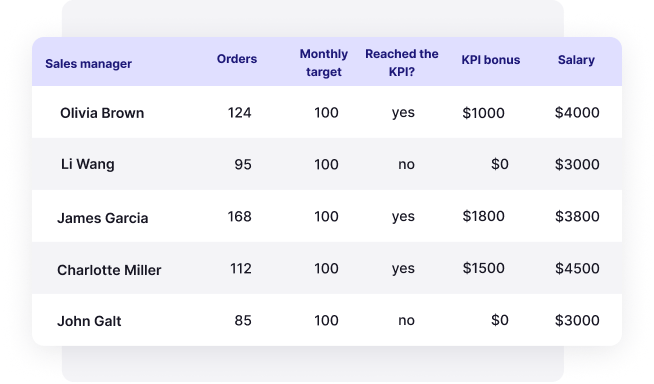Image resolution: width=654 pixels, height=384 pixels.
Task: Click the KPI bonus column header
Action: [490, 60]
